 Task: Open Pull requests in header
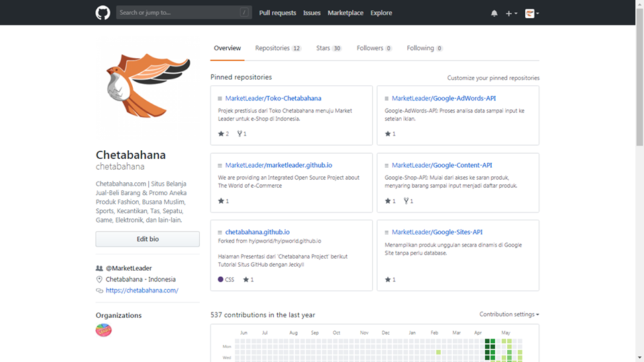click(277, 13)
